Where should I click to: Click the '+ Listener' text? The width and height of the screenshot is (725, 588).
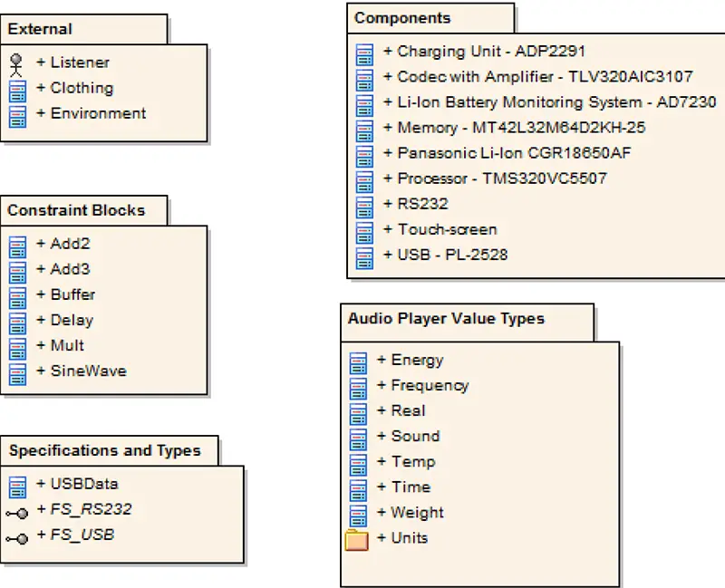73,63
